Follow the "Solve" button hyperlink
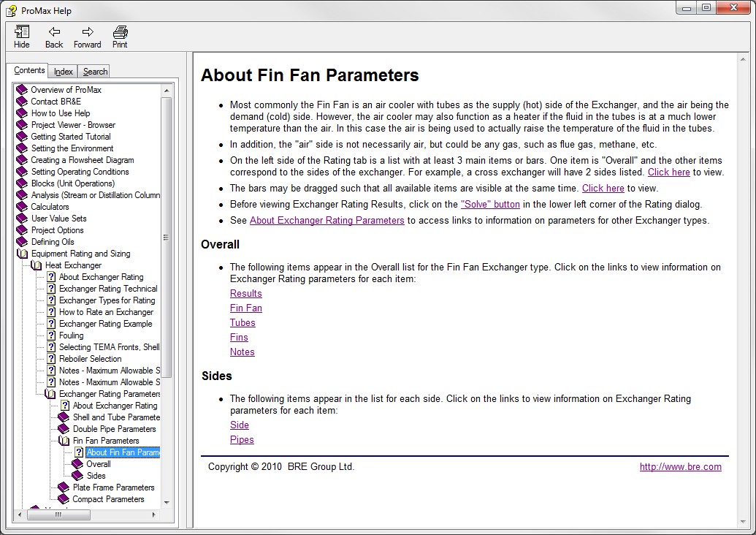756x535 pixels. [490, 204]
